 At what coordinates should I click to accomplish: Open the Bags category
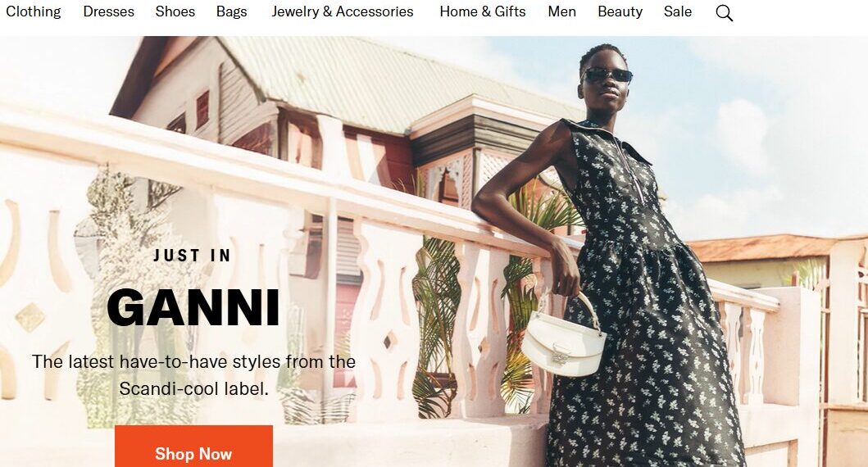point(231,11)
